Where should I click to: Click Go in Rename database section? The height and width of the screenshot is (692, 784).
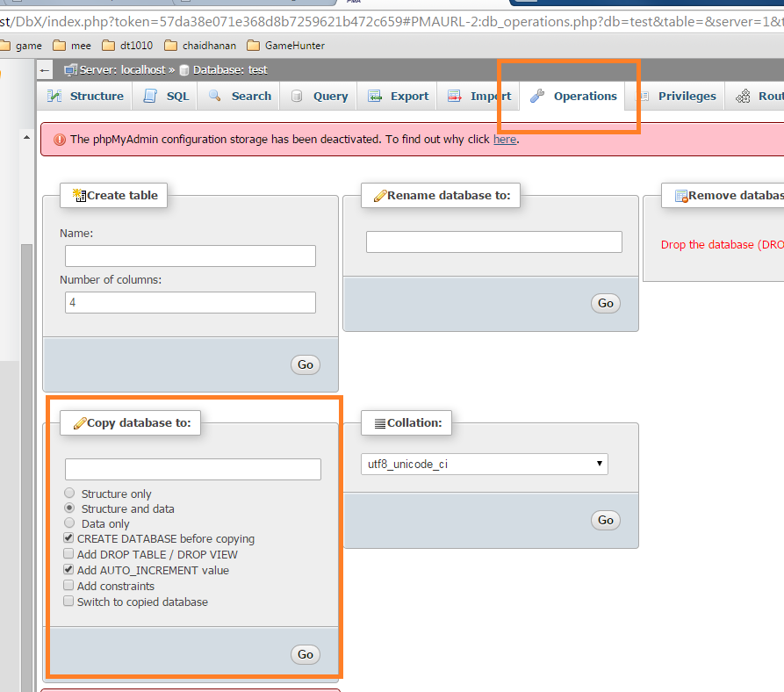(x=606, y=303)
